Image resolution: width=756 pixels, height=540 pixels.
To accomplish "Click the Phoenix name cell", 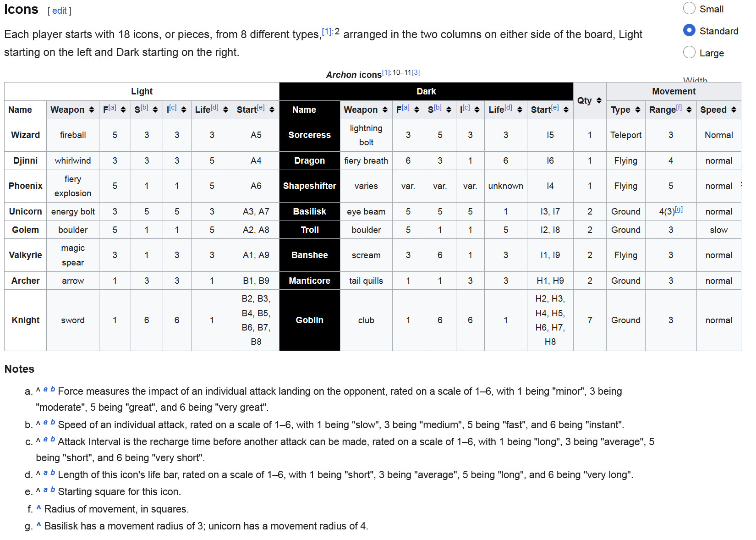I will point(25,186).
